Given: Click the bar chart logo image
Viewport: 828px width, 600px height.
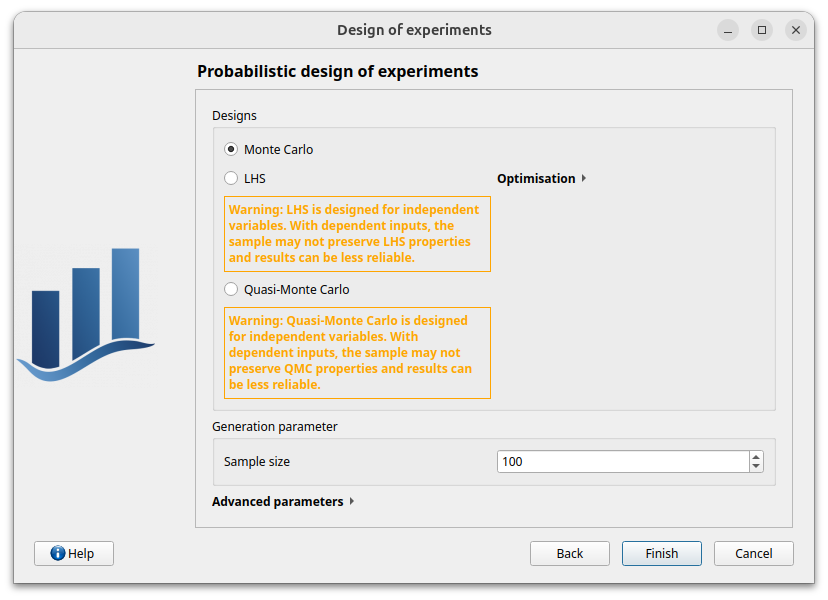Looking at the screenshot, I should pyautogui.click(x=86, y=314).
